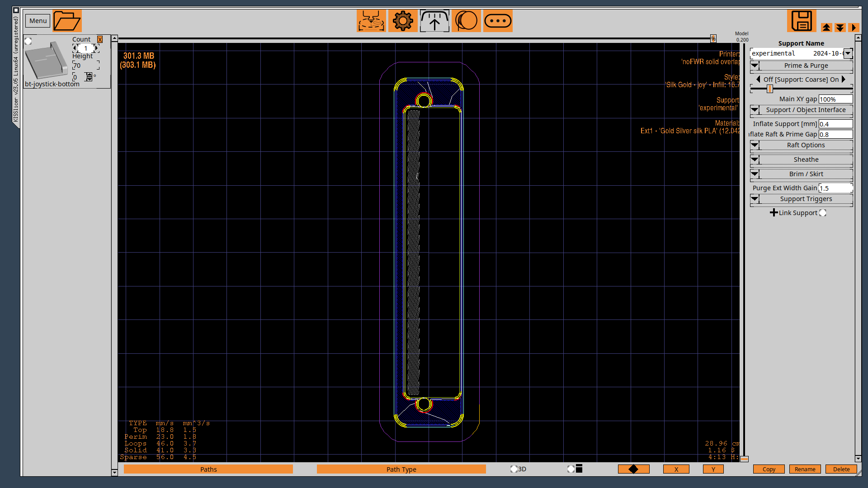Open the Menu button

(x=38, y=21)
